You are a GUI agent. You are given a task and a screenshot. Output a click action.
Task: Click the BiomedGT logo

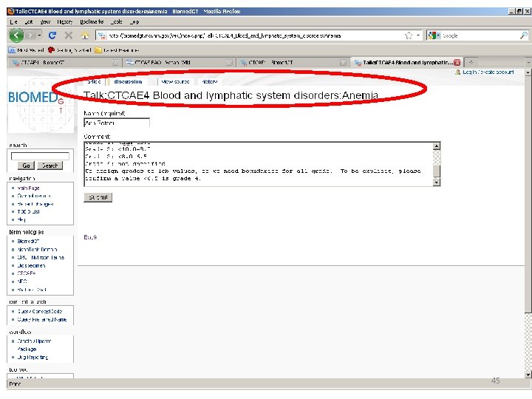click(x=41, y=104)
